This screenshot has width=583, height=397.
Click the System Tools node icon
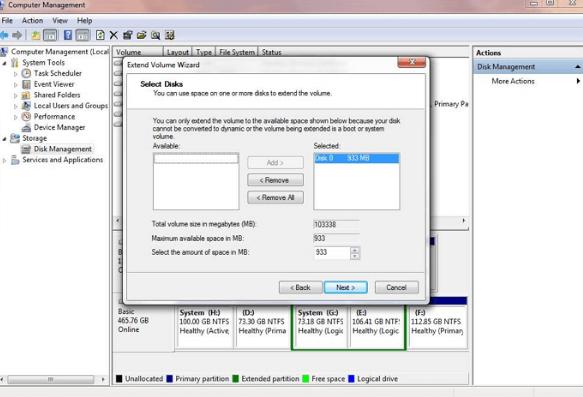[15, 62]
